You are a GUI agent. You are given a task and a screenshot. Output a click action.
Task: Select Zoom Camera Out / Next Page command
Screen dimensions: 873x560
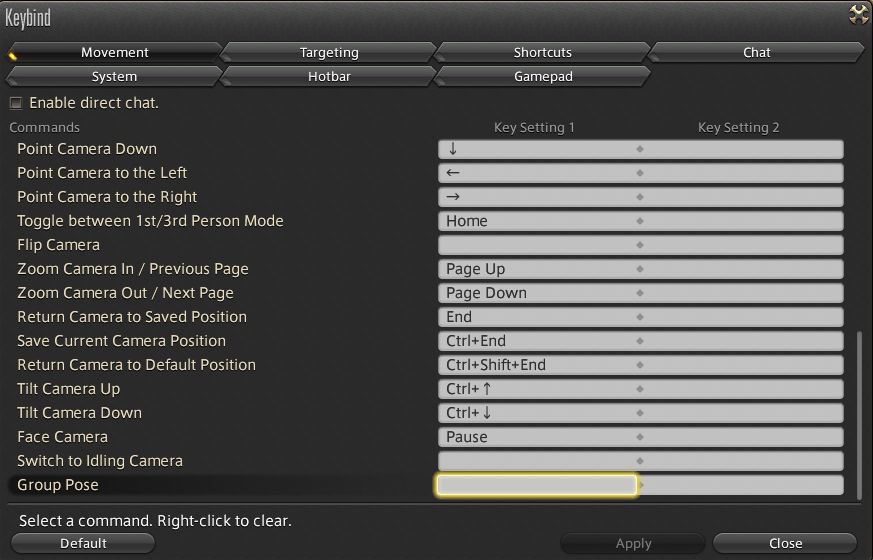tap(125, 293)
